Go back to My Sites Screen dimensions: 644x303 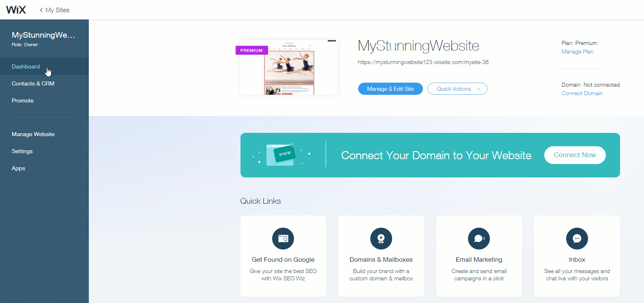click(54, 10)
